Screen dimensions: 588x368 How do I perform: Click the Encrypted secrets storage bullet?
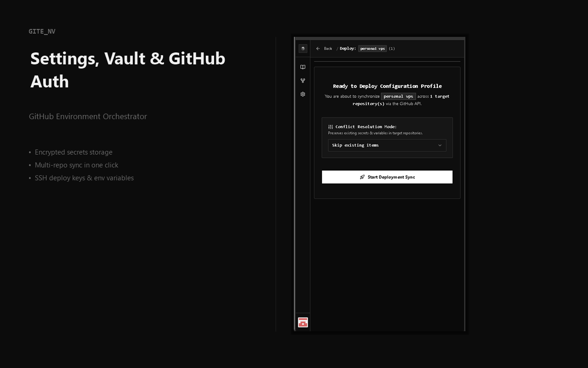click(x=73, y=152)
